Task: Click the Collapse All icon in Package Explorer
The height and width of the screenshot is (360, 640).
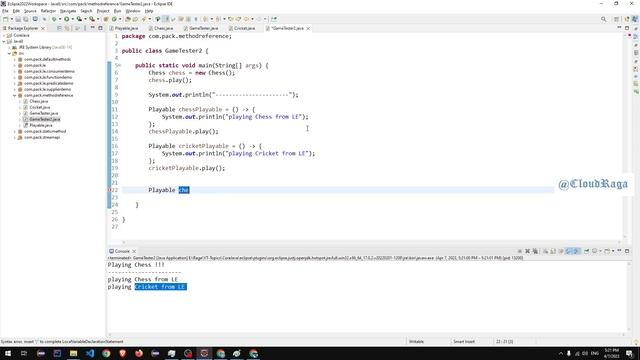Action: pyautogui.click(x=59, y=28)
